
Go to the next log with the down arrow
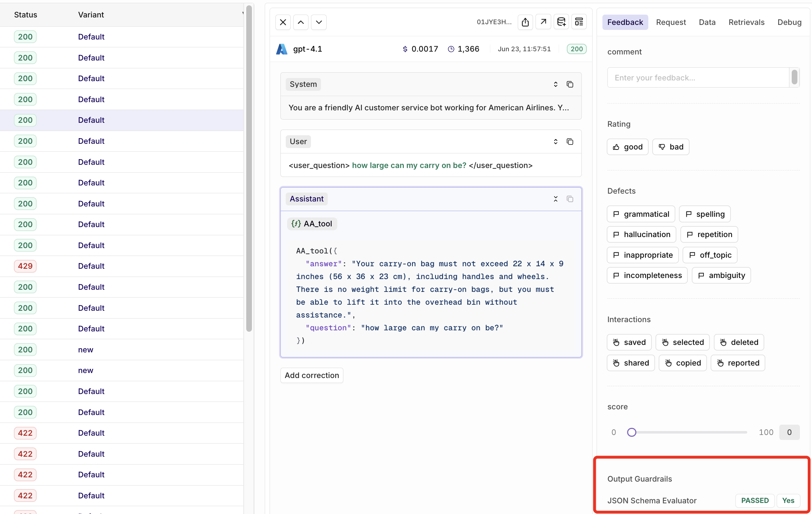click(319, 22)
